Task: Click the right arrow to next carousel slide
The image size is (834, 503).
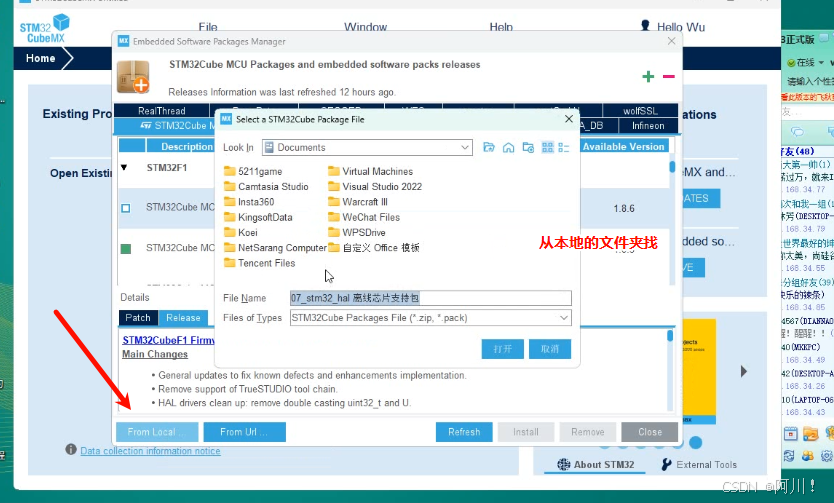Action: pos(744,371)
